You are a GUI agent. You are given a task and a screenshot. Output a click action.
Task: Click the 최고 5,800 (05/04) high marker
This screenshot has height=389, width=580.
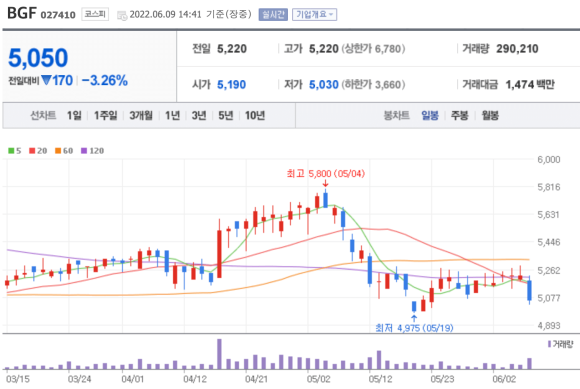coord(326,173)
